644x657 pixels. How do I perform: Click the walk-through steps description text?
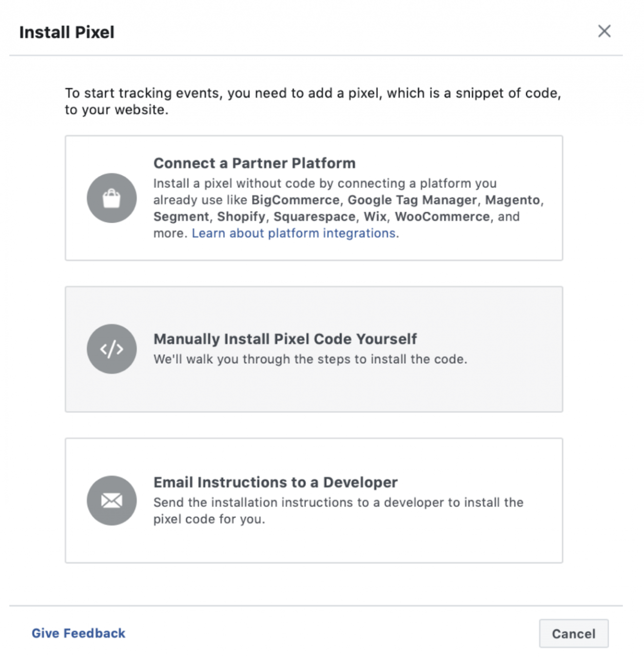coord(310,359)
